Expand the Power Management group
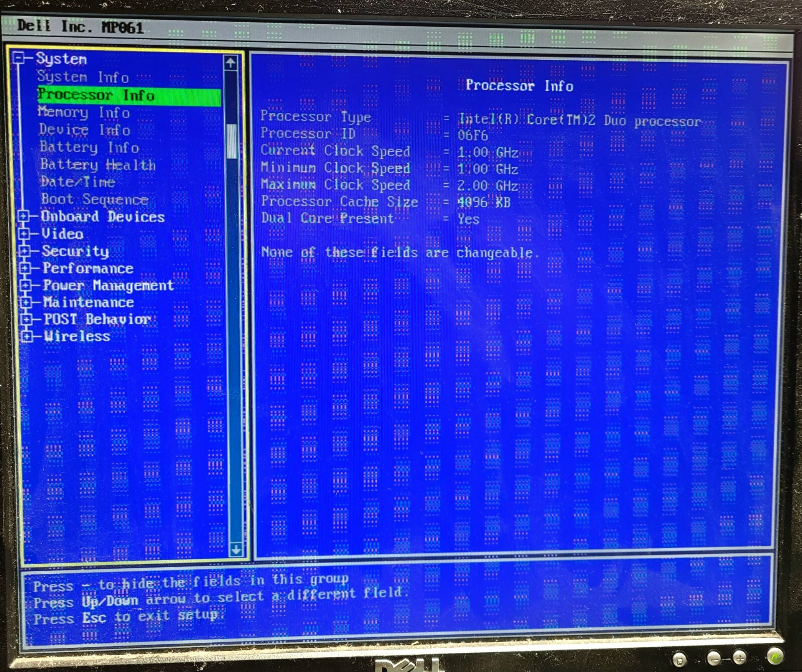802x672 pixels. point(26,285)
